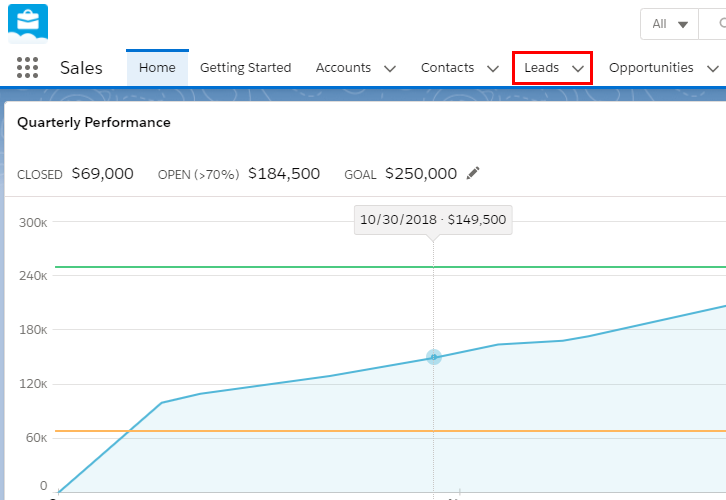Go to the Contacts tab

[447, 68]
